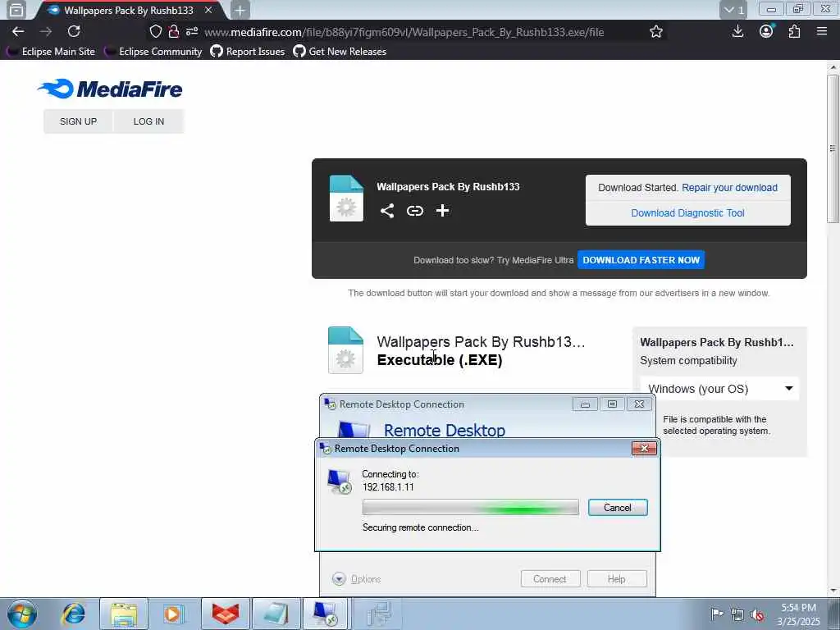Viewport: 840px width, 630px height.
Task: Open the browser account profile icon
Action: 767,32
